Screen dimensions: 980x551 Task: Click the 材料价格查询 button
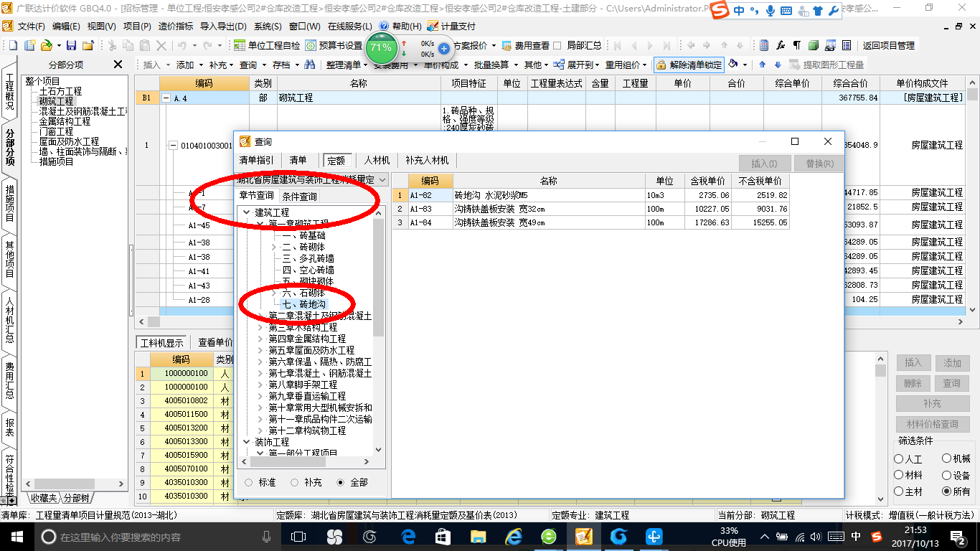[x=932, y=424]
